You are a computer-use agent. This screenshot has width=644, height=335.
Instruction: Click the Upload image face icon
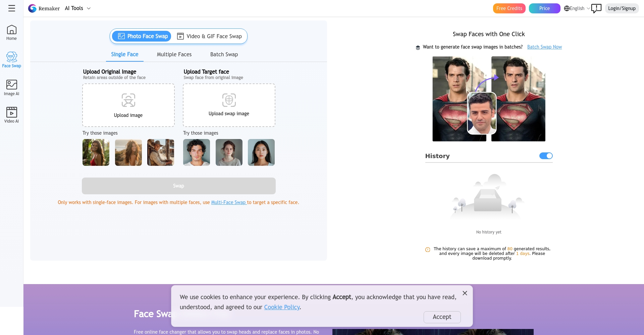pos(128,100)
